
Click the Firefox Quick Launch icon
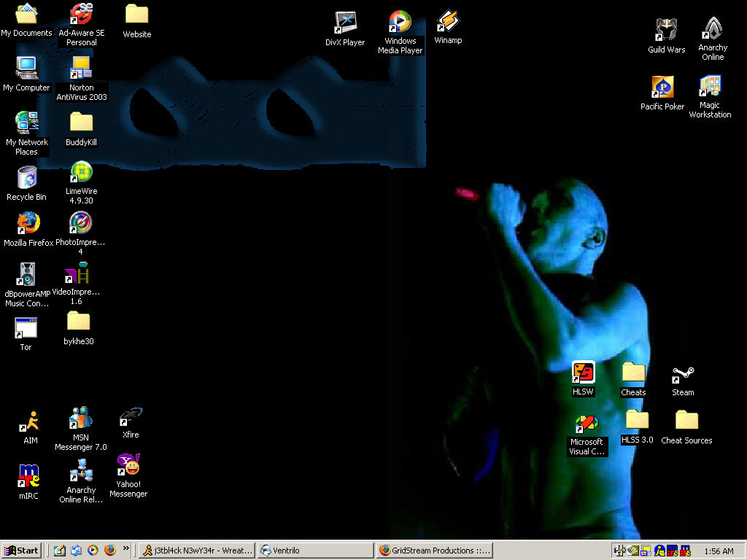click(x=109, y=551)
